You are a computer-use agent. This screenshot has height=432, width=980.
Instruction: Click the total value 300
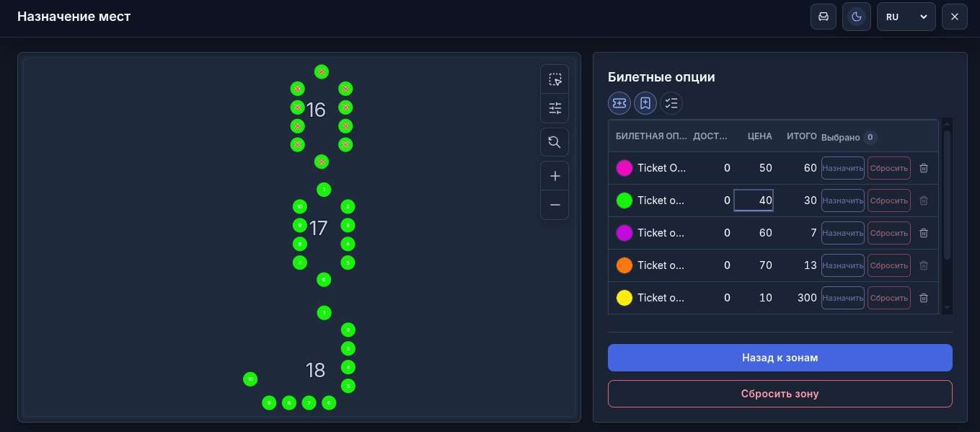[807, 298]
